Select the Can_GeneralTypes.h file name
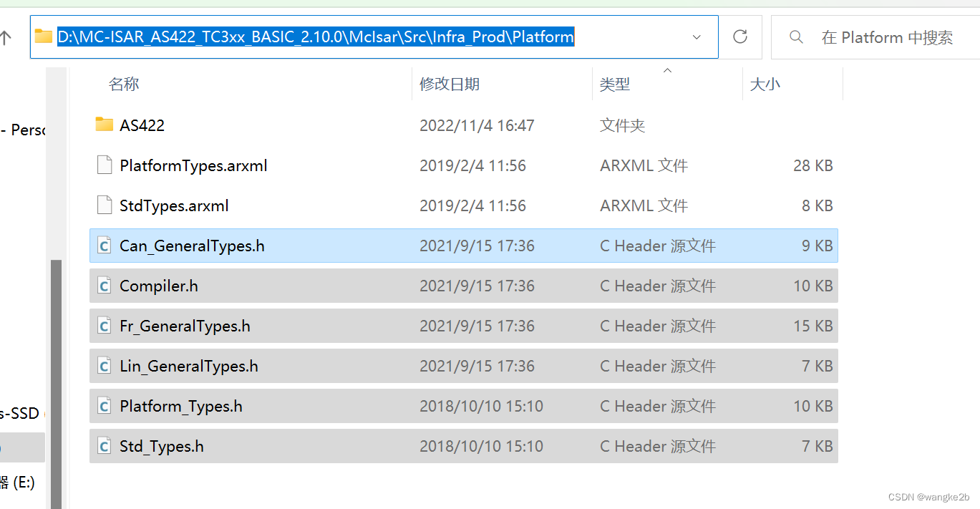Screen dimensions: 980x509 tap(192, 246)
